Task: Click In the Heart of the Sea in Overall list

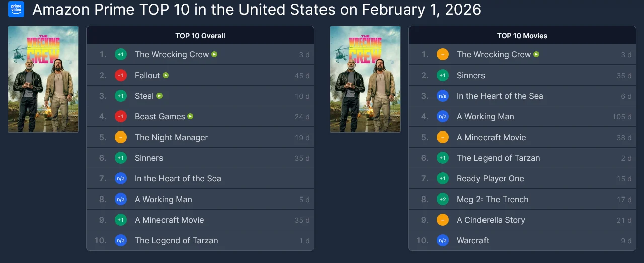Action: 178,178
